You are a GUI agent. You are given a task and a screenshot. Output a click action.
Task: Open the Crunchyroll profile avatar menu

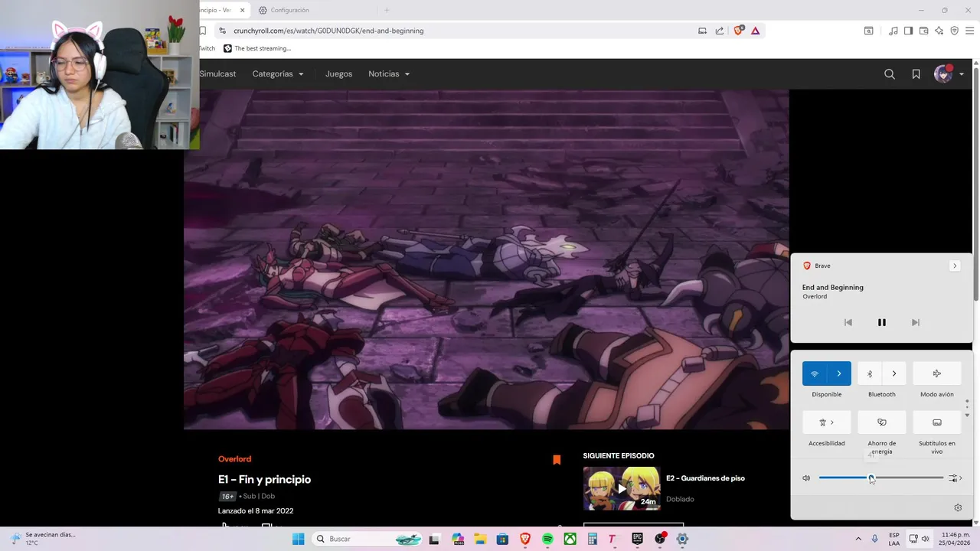tap(949, 74)
